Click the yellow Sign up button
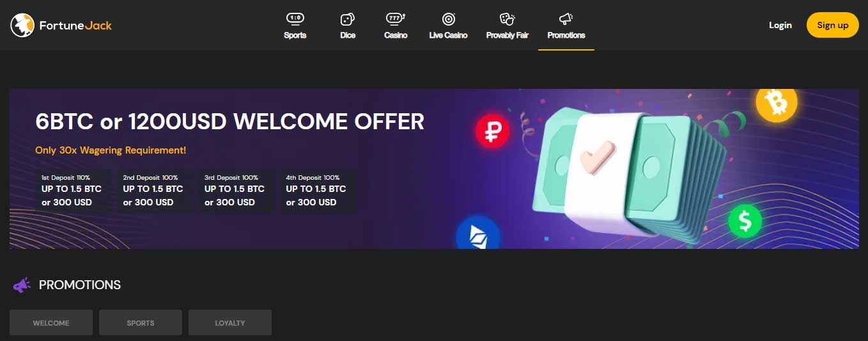Screen dimensions: 868x341 click(x=832, y=25)
